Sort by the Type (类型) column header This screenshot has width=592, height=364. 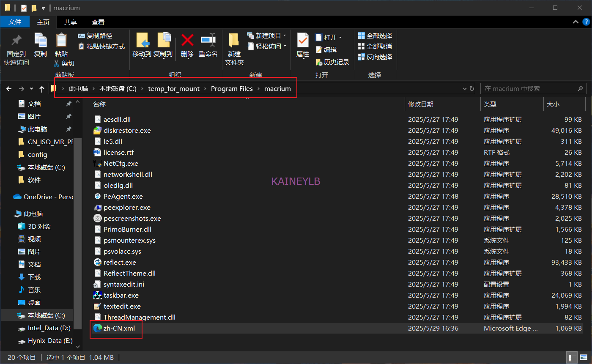pos(490,104)
